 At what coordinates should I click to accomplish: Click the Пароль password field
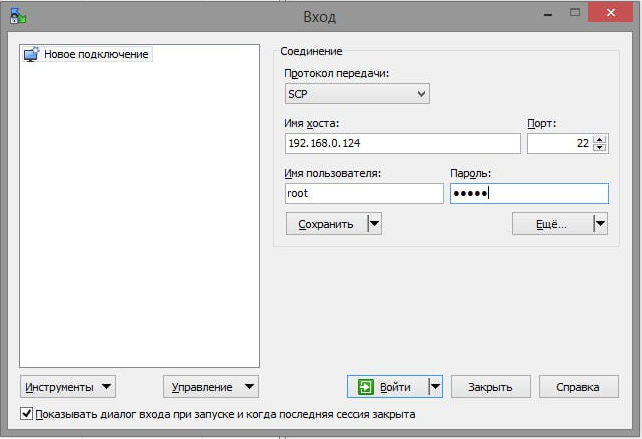point(529,194)
